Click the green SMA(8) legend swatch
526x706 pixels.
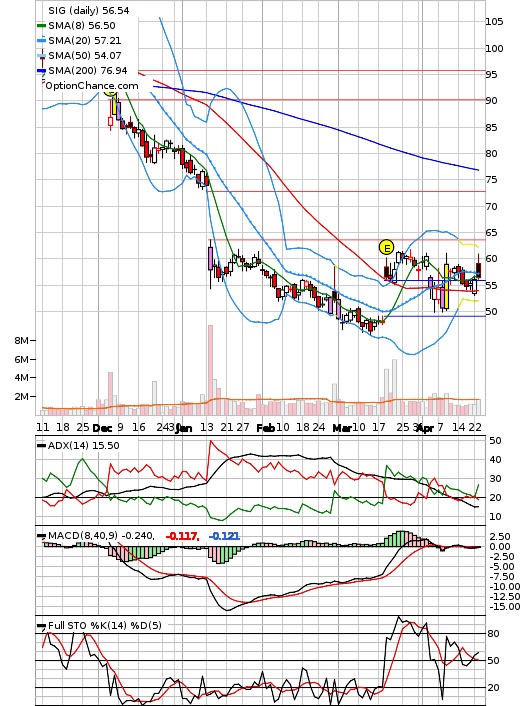pos(41,26)
